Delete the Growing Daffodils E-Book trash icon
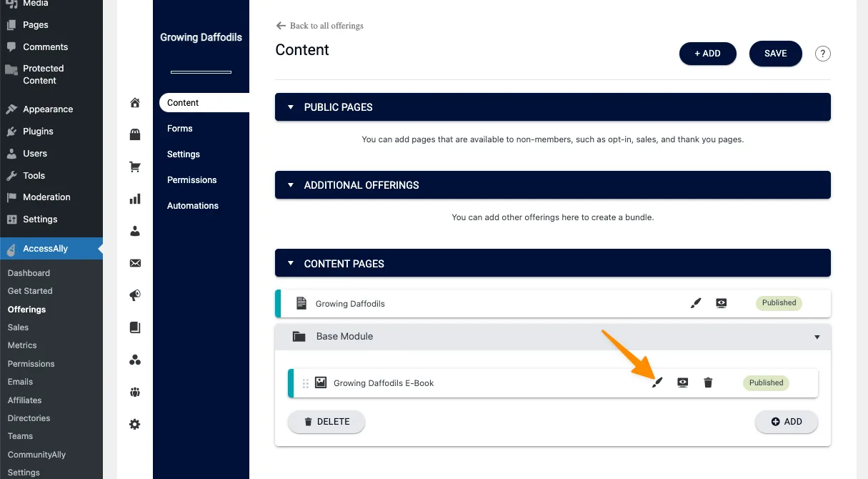This screenshot has height=479, width=868. point(708,383)
